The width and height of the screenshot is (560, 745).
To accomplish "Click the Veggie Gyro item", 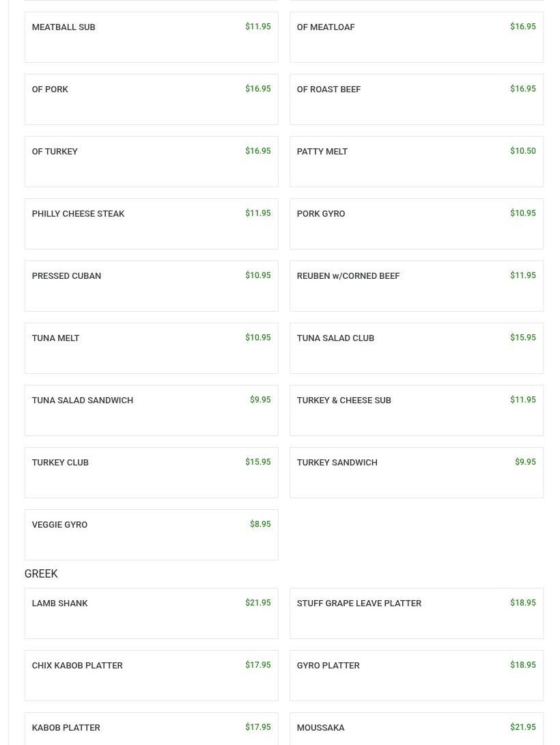I will point(152,535).
